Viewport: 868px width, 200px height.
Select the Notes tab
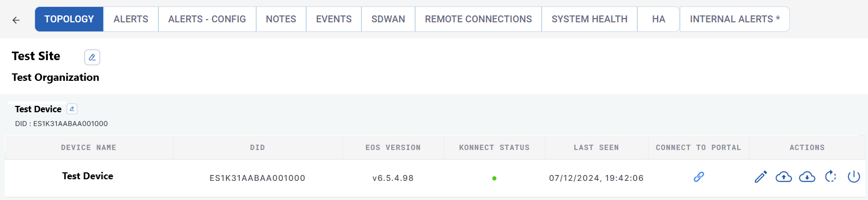tap(281, 19)
